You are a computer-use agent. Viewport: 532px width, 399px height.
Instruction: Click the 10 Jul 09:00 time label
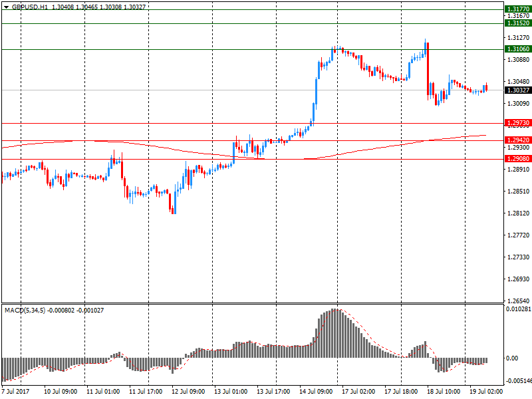pos(61,391)
